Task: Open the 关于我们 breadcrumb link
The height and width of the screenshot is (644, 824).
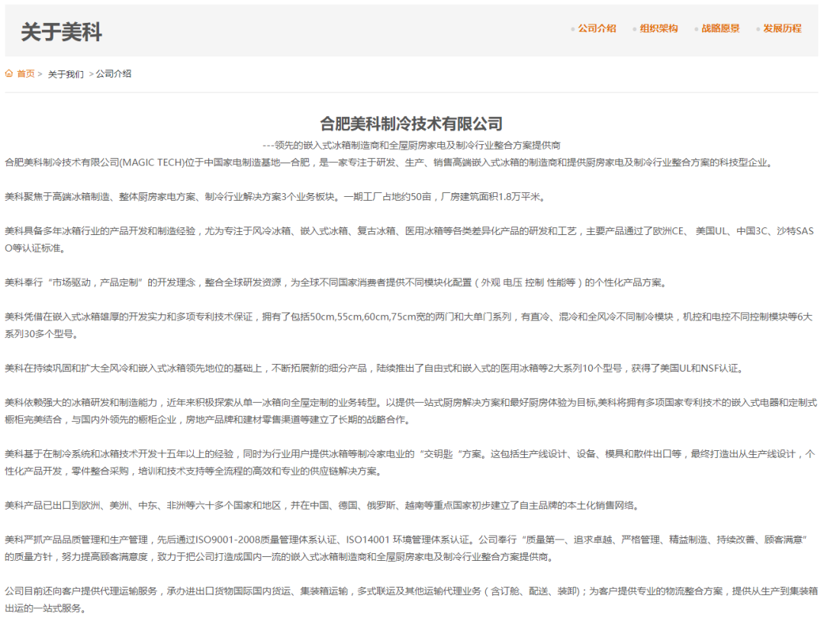Action: tap(66, 74)
